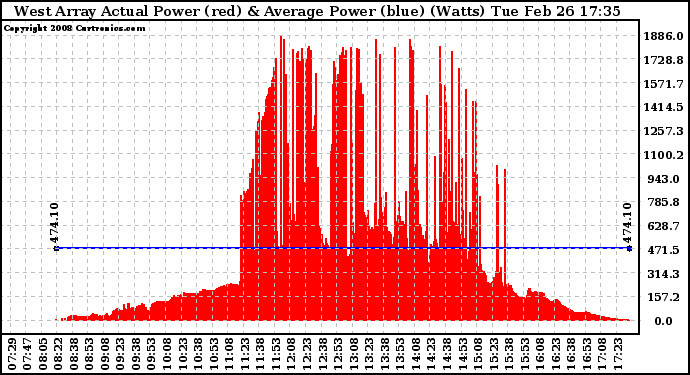Select the 10:38 time label

pos(198,354)
